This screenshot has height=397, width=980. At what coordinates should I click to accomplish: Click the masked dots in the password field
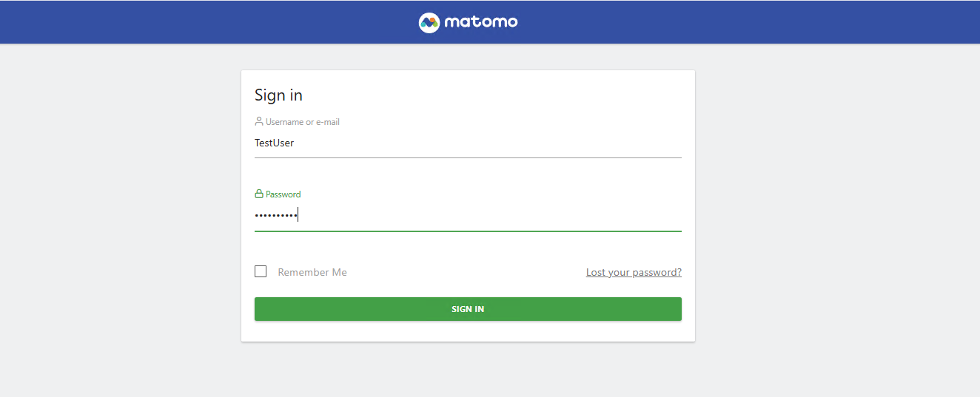tap(275, 215)
